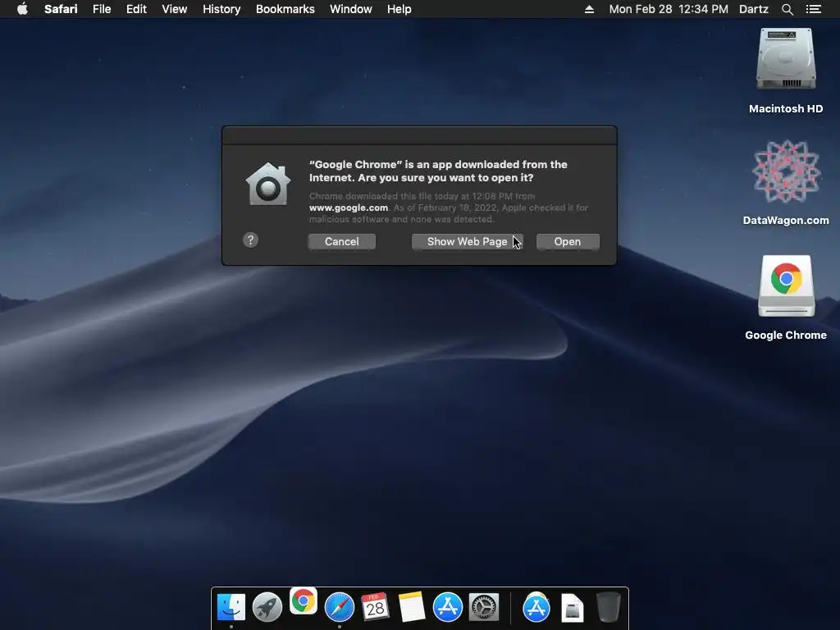The height and width of the screenshot is (630, 840).
Task: Click the help question mark button
Action: [250, 240]
